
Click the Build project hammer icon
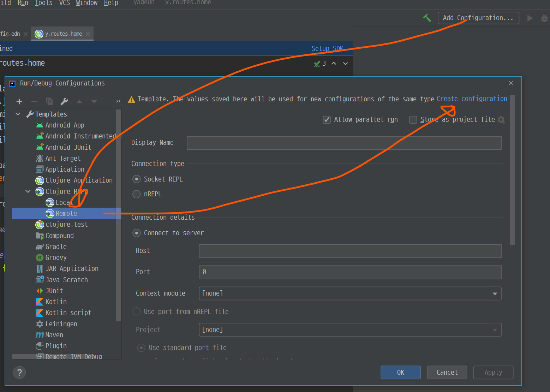427,18
